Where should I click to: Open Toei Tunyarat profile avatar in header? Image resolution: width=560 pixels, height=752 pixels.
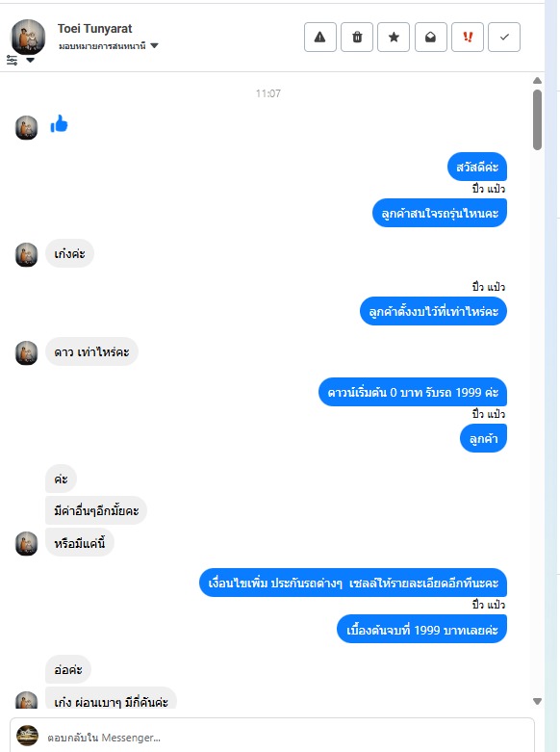click(28, 37)
